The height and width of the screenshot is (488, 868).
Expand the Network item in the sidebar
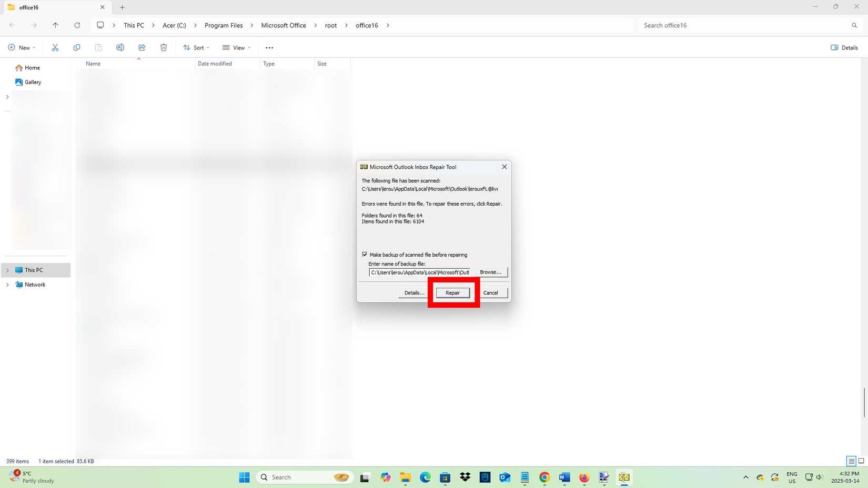(7, 284)
